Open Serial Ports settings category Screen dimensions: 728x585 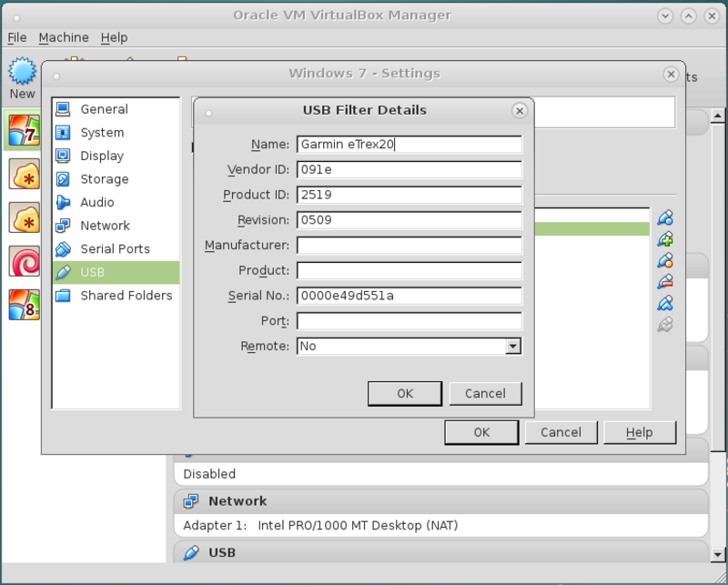click(x=116, y=249)
